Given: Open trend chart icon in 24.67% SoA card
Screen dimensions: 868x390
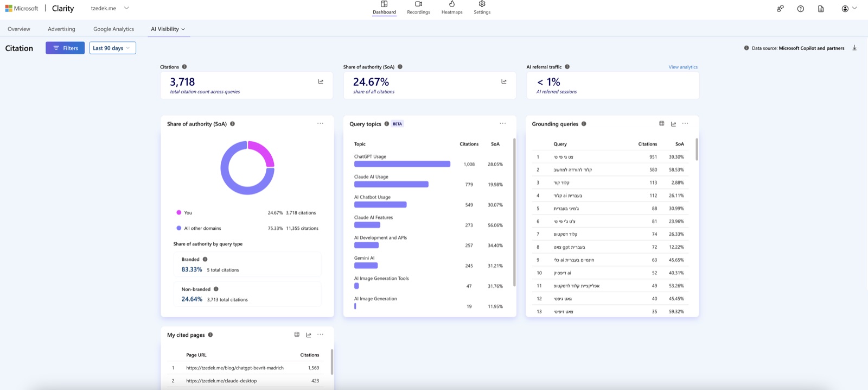Looking at the screenshot, I should (x=504, y=81).
